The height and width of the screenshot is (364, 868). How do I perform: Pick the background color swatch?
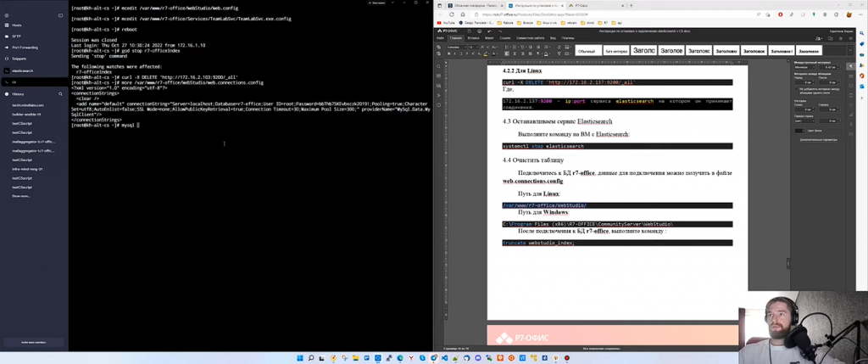pyautogui.click(x=800, y=131)
